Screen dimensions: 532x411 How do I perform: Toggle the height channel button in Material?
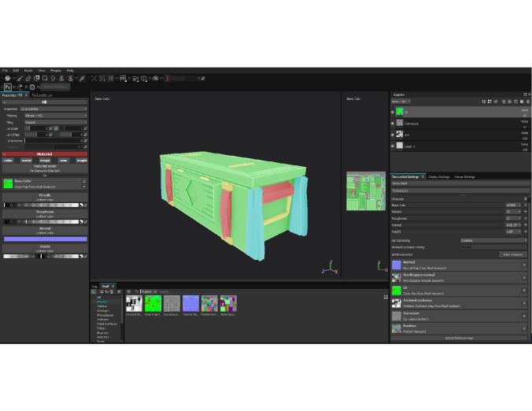82,160
